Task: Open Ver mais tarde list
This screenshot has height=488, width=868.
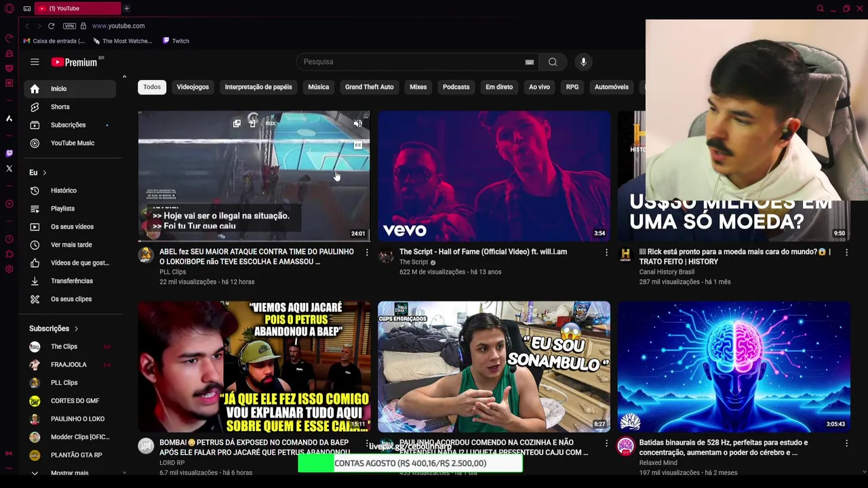Action: (x=70, y=245)
